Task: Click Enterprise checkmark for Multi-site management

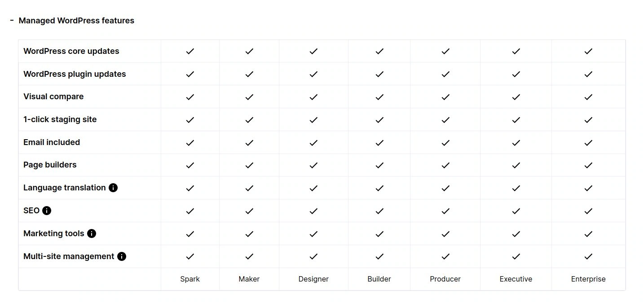Action: tap(588, 256)
